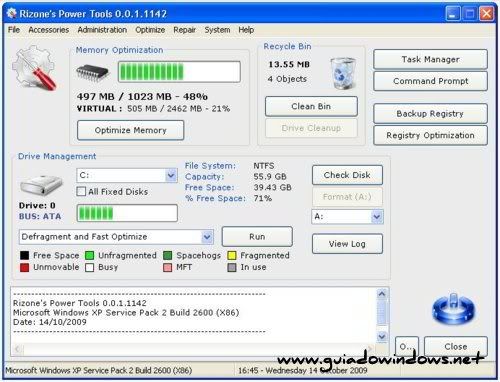Open the Accessories menu
500x382 pixels.
pos(49,30)
